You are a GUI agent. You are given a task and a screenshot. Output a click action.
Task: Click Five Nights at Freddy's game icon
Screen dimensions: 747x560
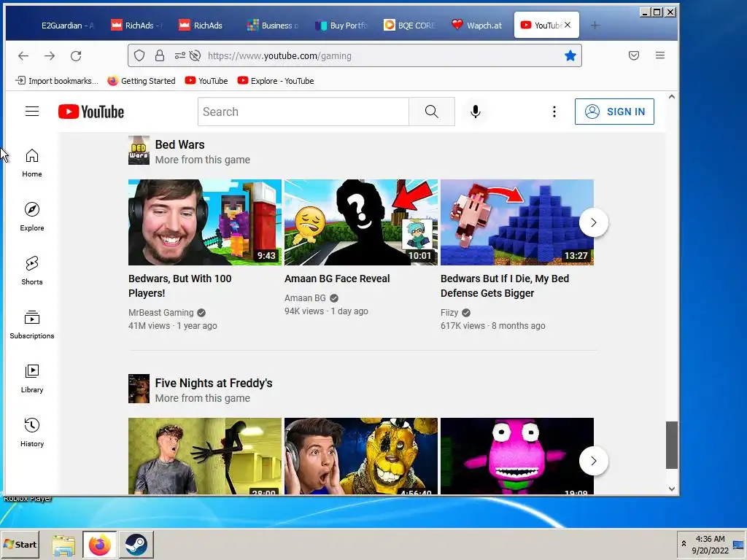point(139,389)
